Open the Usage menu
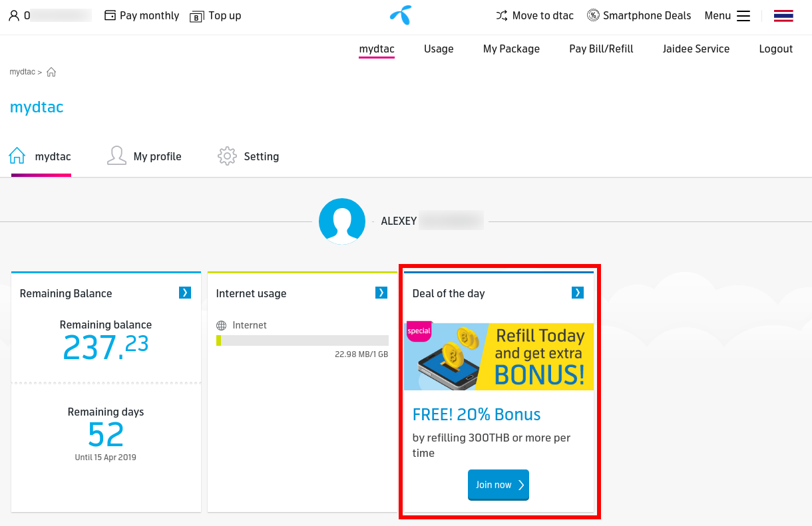The image size is (812, 526). tap(439, 49)
